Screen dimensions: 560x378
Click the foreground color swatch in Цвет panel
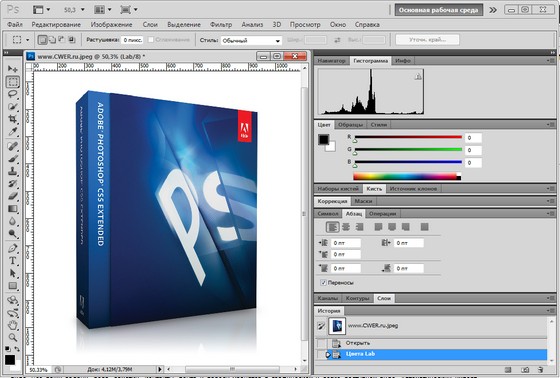[324, 139]
